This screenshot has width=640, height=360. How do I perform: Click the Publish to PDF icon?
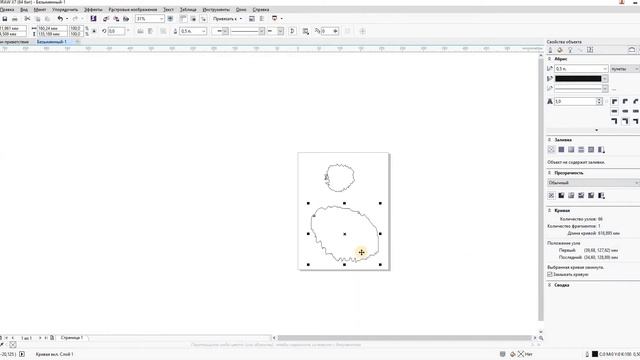(x=126, y=19)
